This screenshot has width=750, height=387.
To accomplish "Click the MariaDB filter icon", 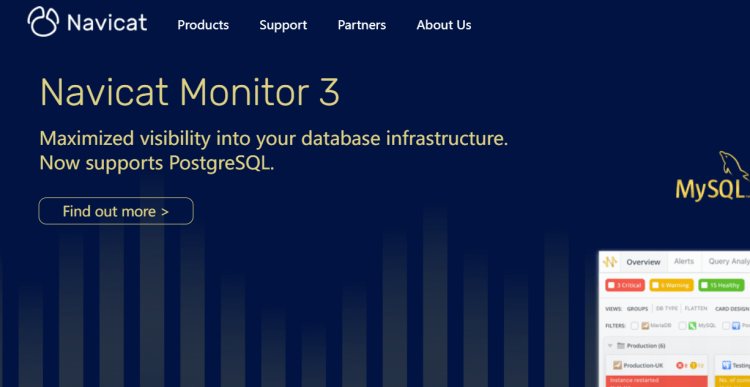I will coord(645,326).
